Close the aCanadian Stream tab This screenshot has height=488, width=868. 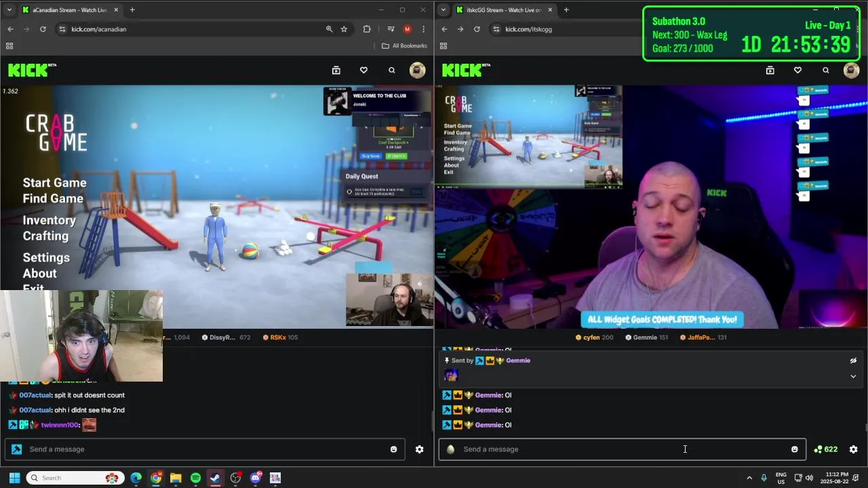(x=116, y=10)
